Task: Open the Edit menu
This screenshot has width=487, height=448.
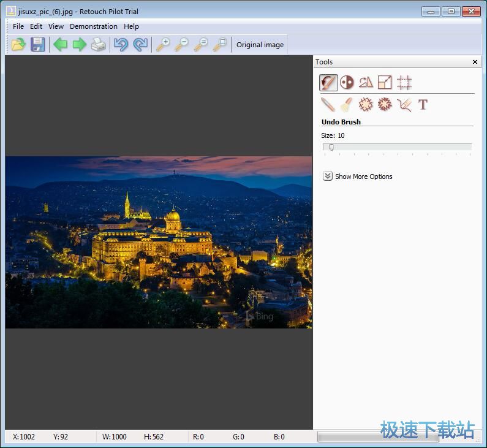Action: [36, 26]
